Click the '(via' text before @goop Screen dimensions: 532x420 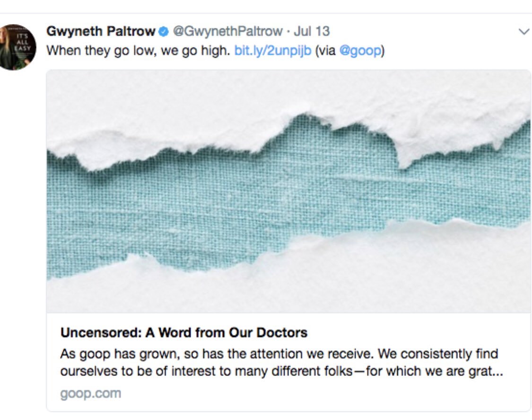pyautogui.click(x=325, y=51)
